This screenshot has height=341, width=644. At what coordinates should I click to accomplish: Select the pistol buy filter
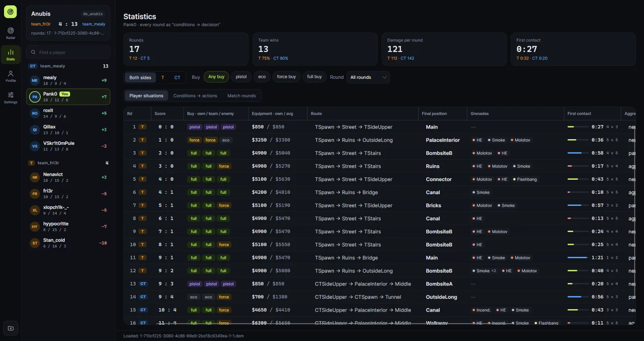tap(241, 77)
